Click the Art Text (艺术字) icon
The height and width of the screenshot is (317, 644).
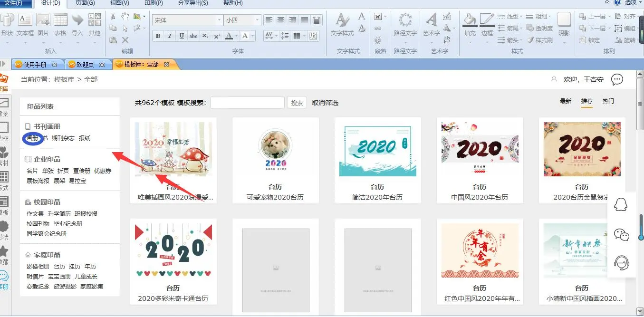[431, 25]
